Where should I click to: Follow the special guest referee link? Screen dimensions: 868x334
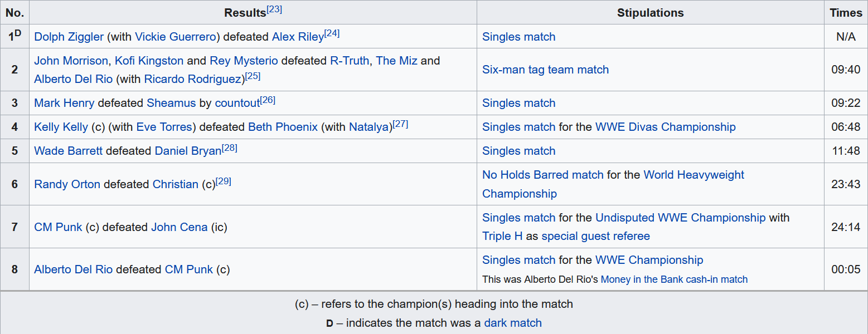click(x=595, y=236)
